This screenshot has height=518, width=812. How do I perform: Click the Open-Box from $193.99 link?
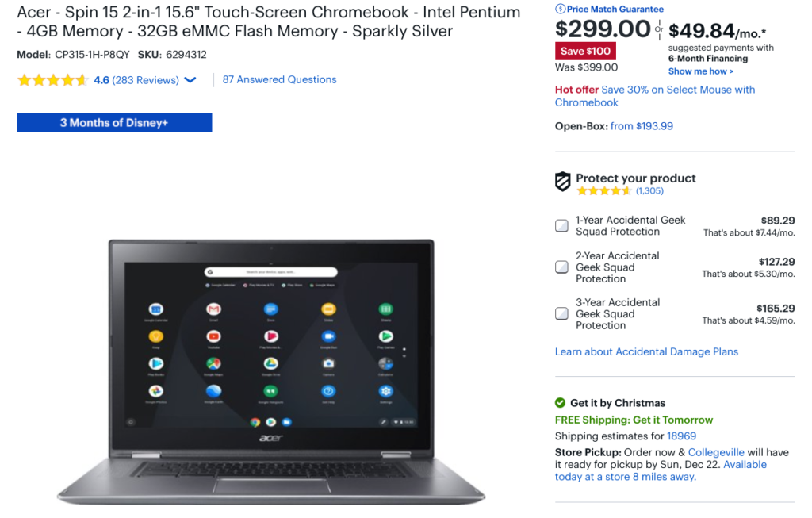coord(642,126)
